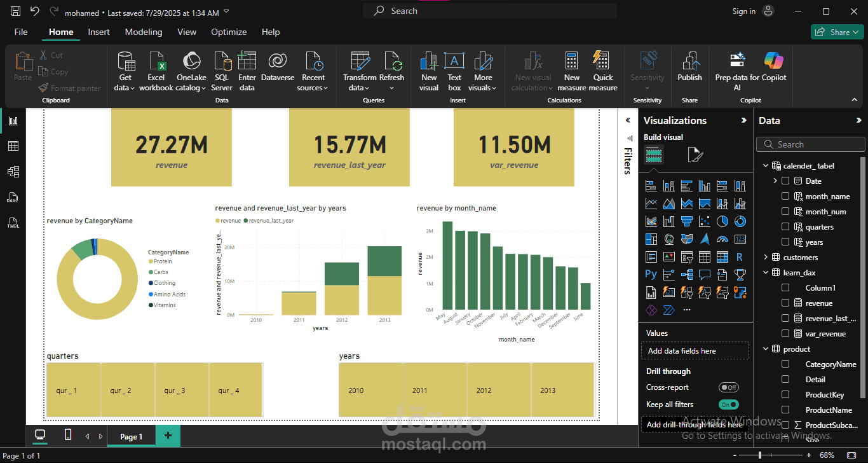
Task: Turn off the Keep all filters toggle
Action: click(x=728, y=404)
